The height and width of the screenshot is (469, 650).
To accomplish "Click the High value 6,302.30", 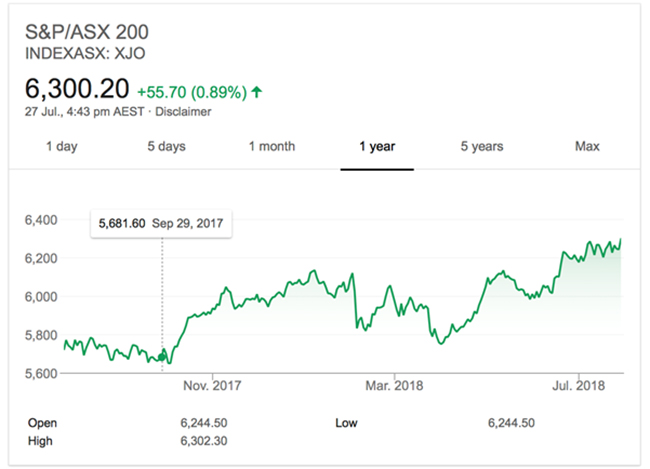I will point(200,441).
